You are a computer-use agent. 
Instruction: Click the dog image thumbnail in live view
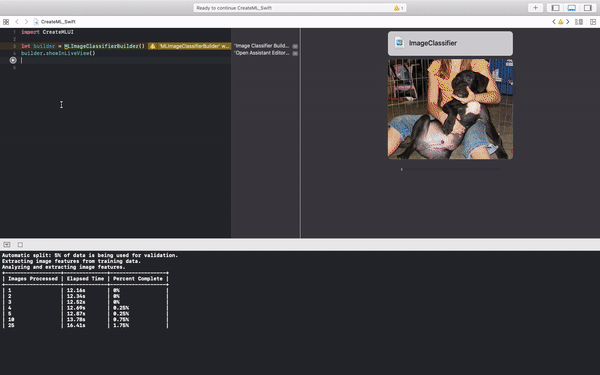tap(450, 109)
